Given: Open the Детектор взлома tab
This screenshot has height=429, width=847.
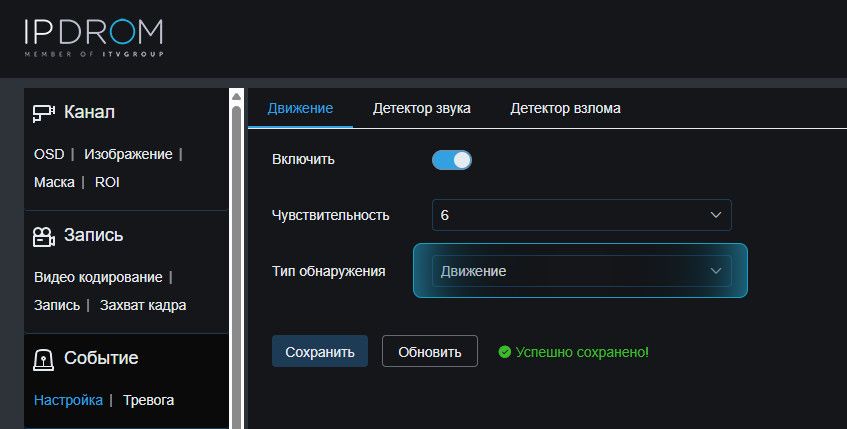Looking at the screenshot, I should (x=565, y=108).
